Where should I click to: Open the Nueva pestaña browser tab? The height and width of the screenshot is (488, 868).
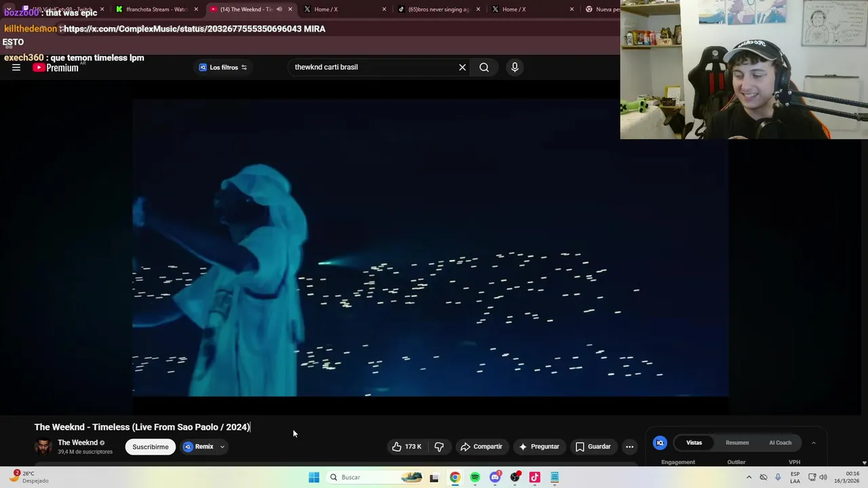[x=602, y=9]
